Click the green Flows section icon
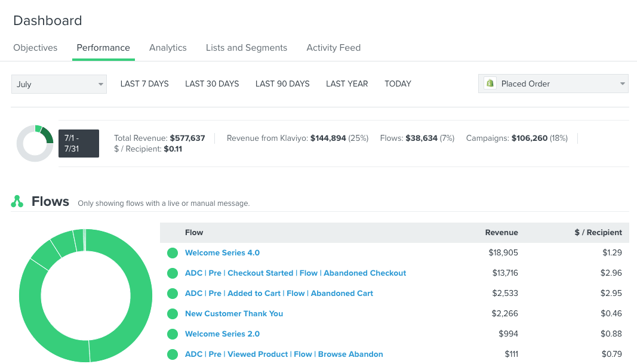637x364 pixels. (17, 202)
